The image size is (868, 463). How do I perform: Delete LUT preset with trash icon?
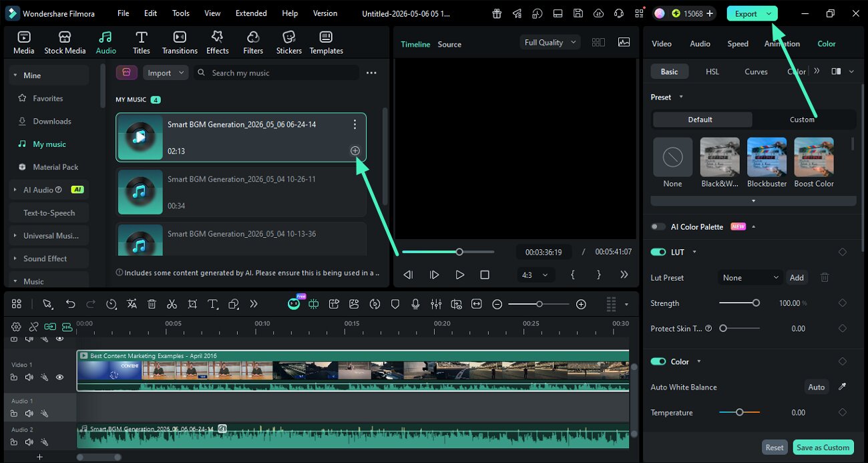click(x=825, y=277)
